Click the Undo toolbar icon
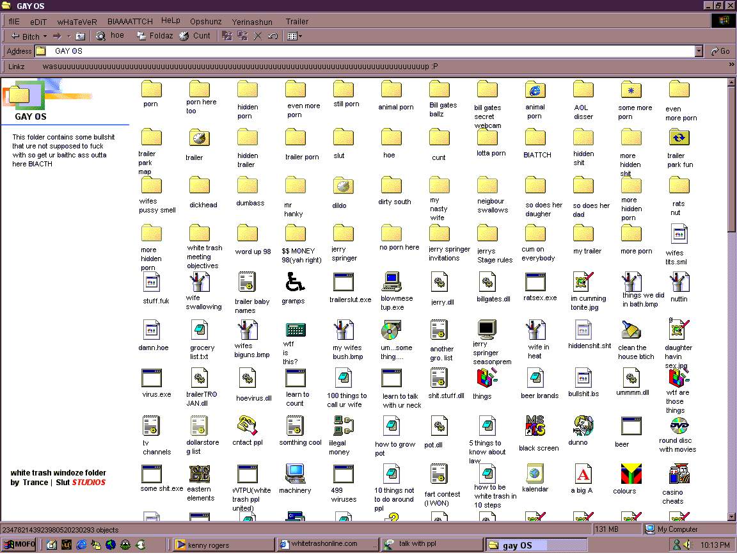 click(x=273, y=36)
